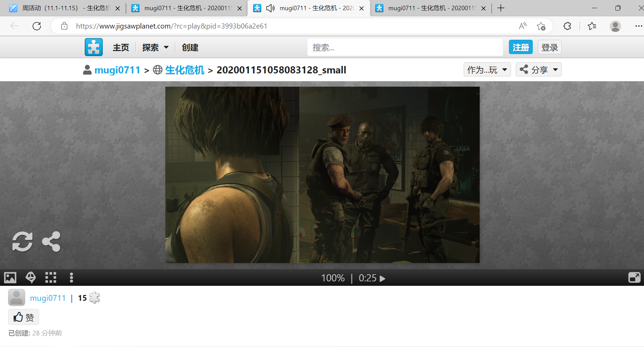The image size is (644, 347).
Task: Open the favorites list icon
Action: pos(592,26)
